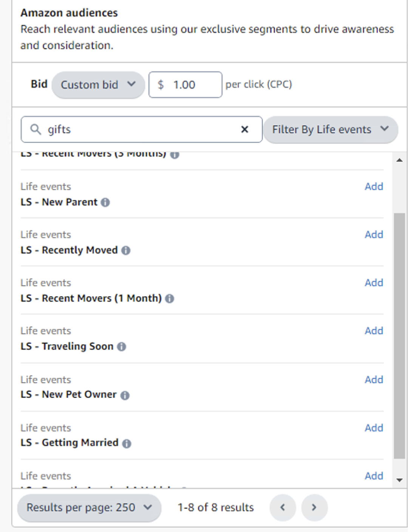Show info for LS - New Pet Owner

tap(125, 396)
